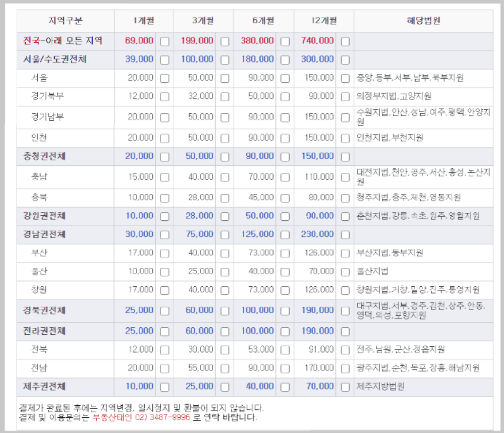Click the 전라권전체 row label
Viewport: 504px width, 433px height.
(x=44, y=331)
